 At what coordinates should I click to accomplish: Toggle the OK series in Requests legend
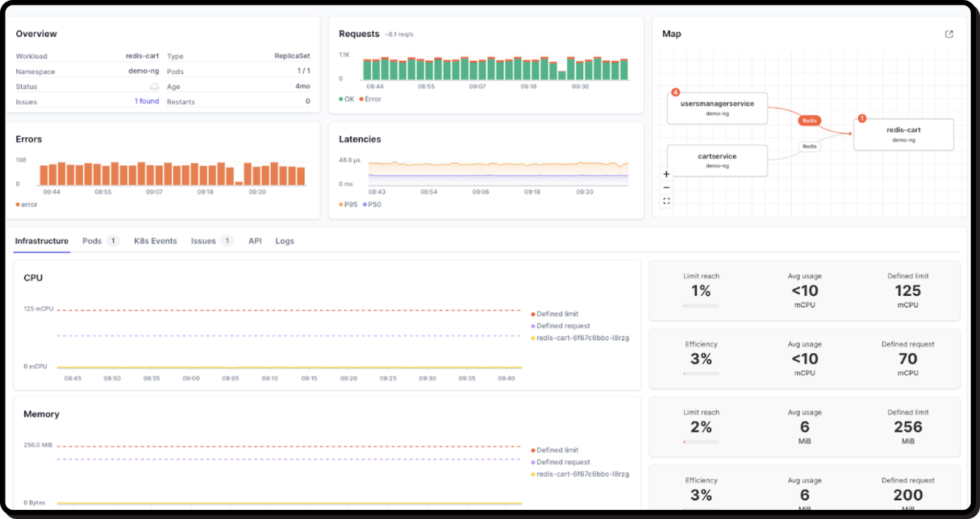pyautogui.click(x=346, y=99)
